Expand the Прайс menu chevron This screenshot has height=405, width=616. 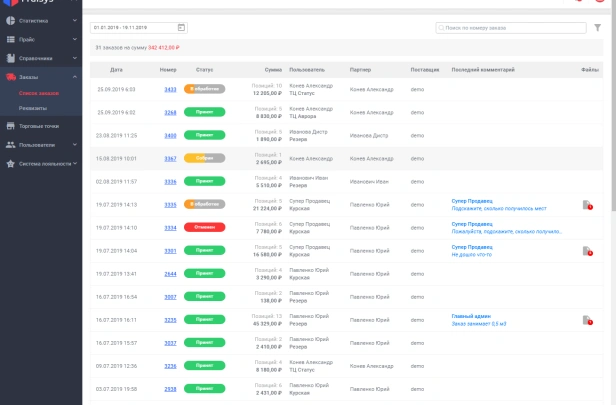(x=76, y=39)
